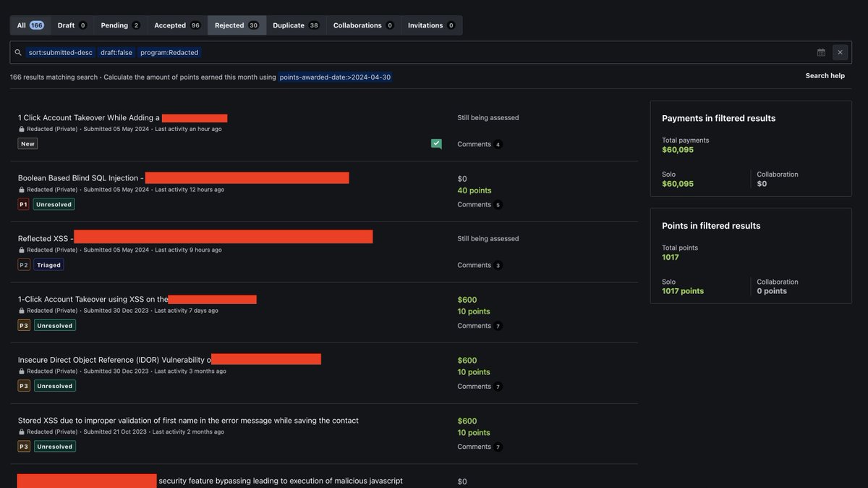The height and width of the screenshot is (488, 868).
Task: Click P3 badge on Stored XSS row
Action: tap(24, 447)
